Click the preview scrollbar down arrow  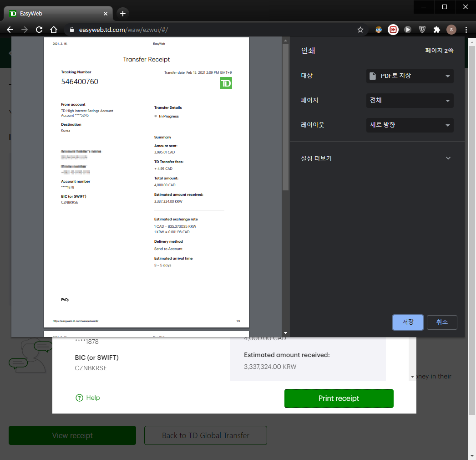point(285,333)
